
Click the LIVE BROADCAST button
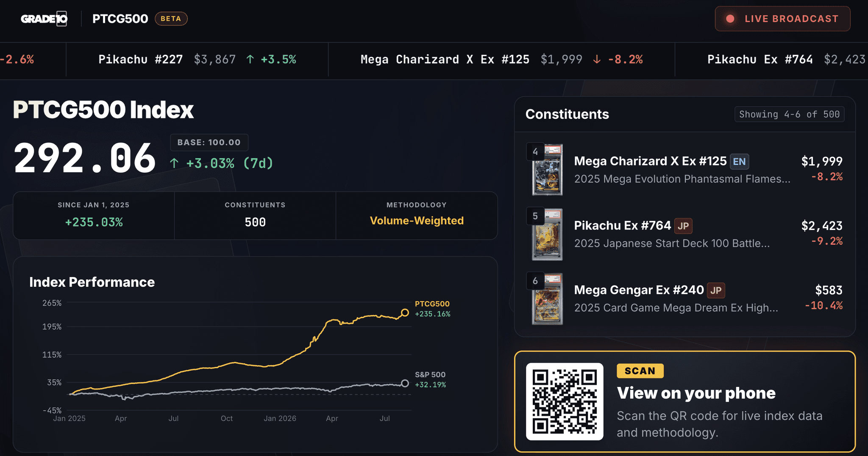pos(782,19)
